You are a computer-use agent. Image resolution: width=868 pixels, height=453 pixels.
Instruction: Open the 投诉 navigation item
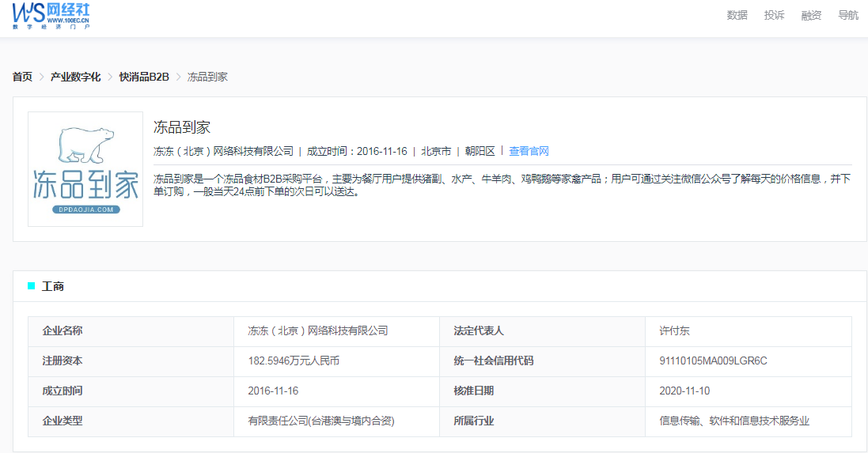(774, 16)
